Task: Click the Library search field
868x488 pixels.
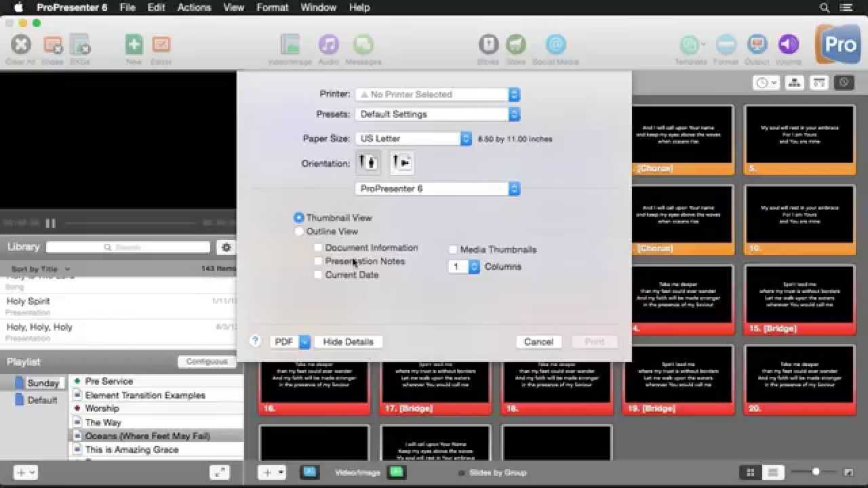Action: (128, 247)
